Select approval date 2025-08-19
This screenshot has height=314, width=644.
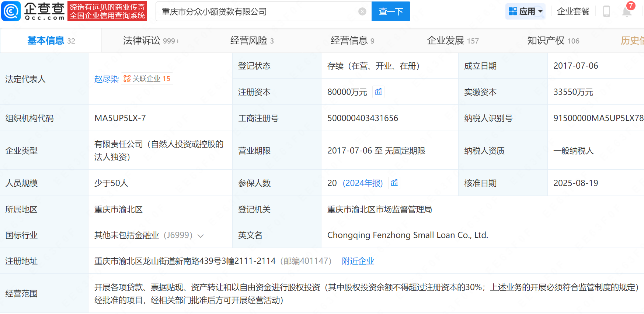576,183
